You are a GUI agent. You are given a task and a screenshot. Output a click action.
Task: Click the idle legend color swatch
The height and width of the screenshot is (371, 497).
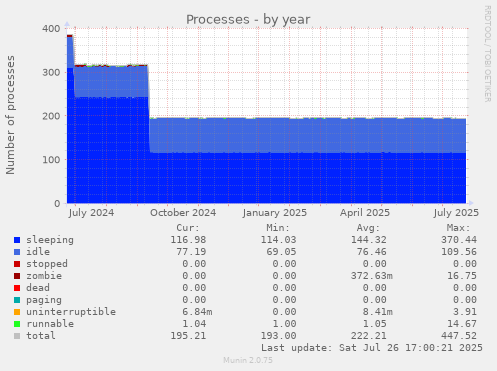pos(17,252)
